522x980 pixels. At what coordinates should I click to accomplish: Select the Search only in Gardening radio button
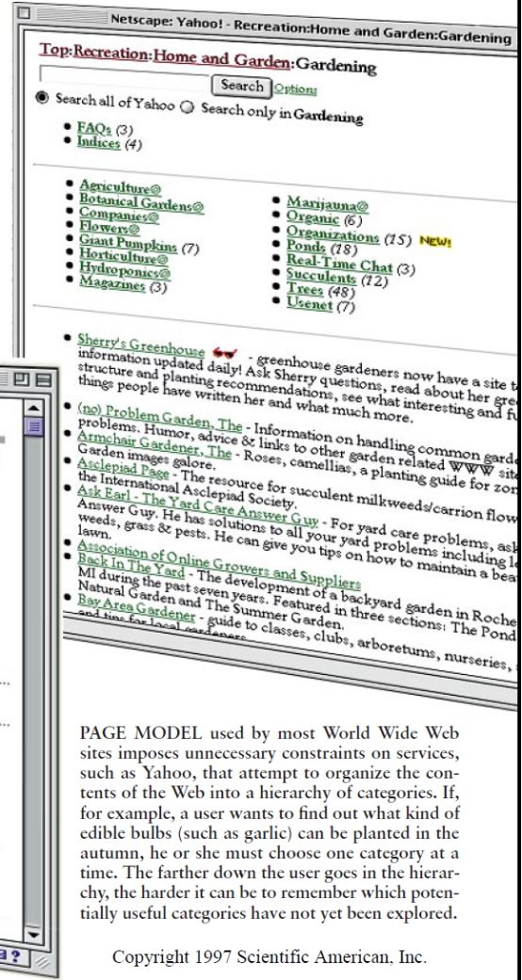pos(188,107)
